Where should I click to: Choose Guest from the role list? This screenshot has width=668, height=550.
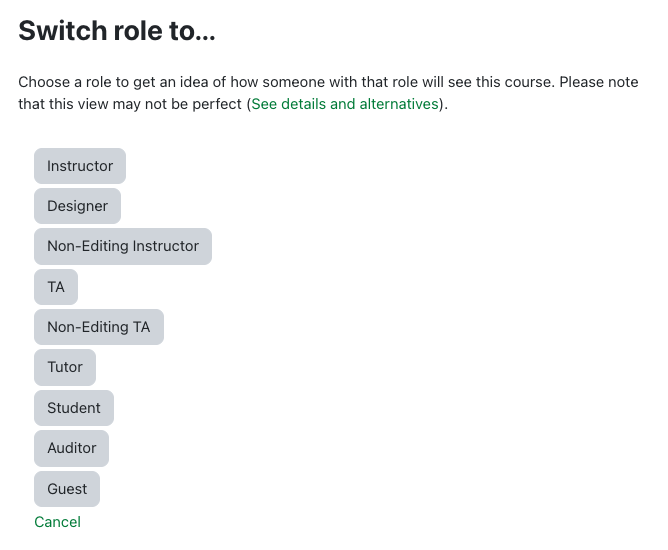(67, 489)
